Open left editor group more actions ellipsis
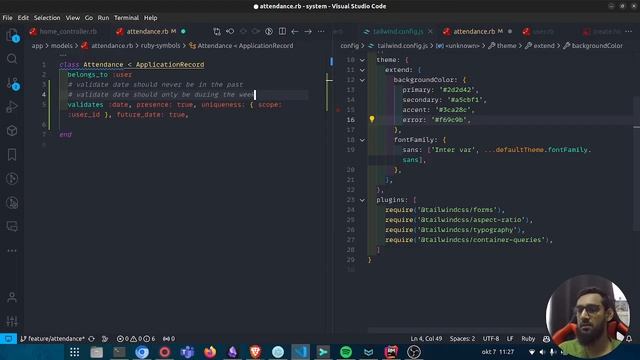Viewport: 640px width, 360px height. tap(321, 31)
